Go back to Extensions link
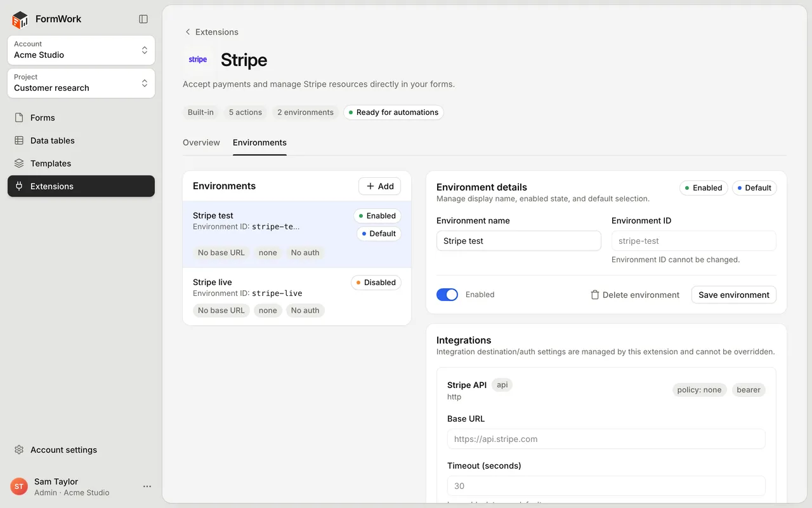Screen dimensions: 812x508 point(211,32)
